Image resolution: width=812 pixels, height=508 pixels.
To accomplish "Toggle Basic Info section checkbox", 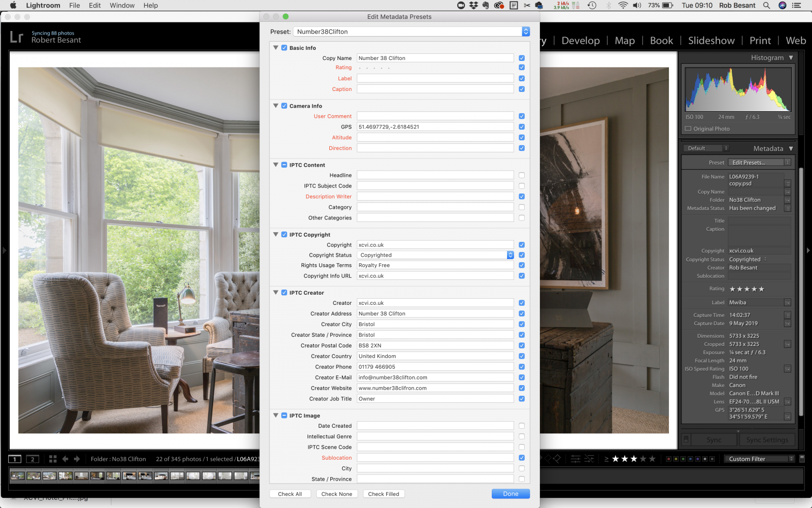I will click(x=284, y=48).
